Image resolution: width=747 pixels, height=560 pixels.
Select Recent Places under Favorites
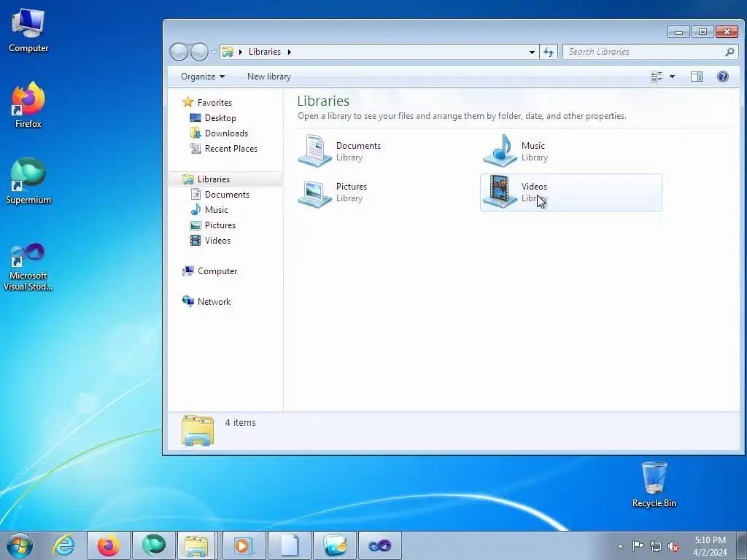point(231,149)
